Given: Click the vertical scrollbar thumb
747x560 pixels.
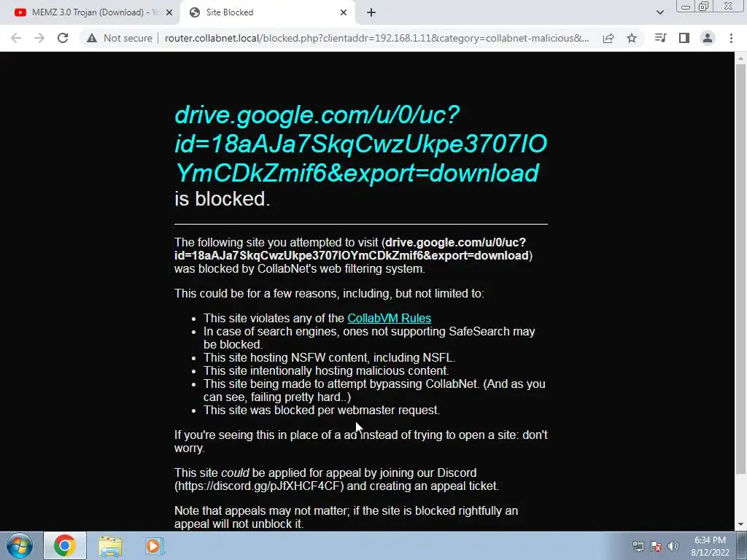Looking at the screenshot, I should click(740, 268).
